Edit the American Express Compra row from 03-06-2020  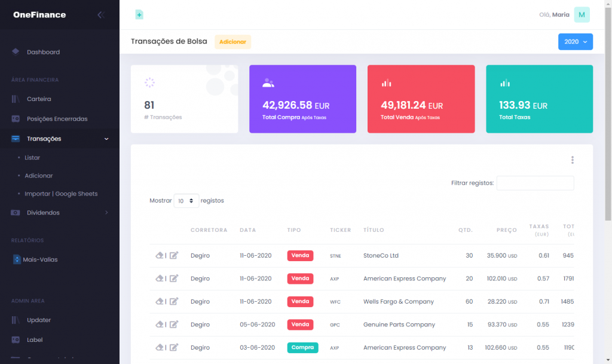174,348
